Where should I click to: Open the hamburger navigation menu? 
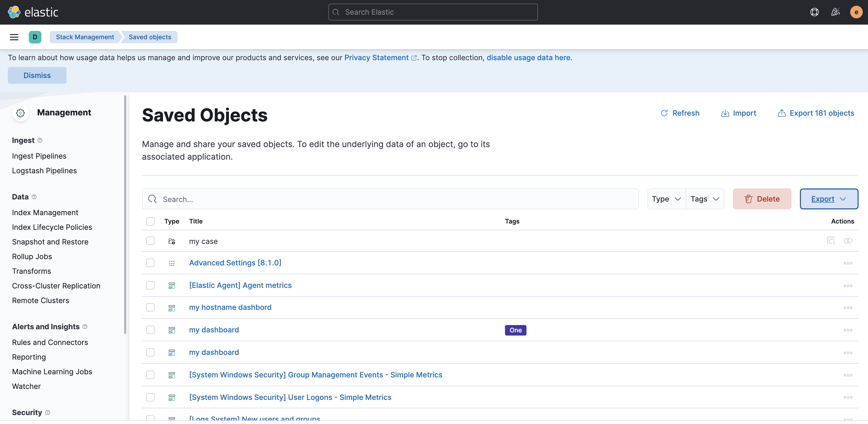tap(14, 37)
